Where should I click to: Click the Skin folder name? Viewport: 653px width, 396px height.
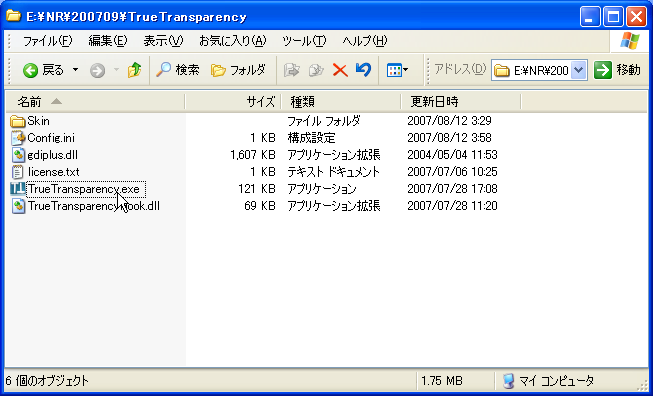(x=38, y=121)
